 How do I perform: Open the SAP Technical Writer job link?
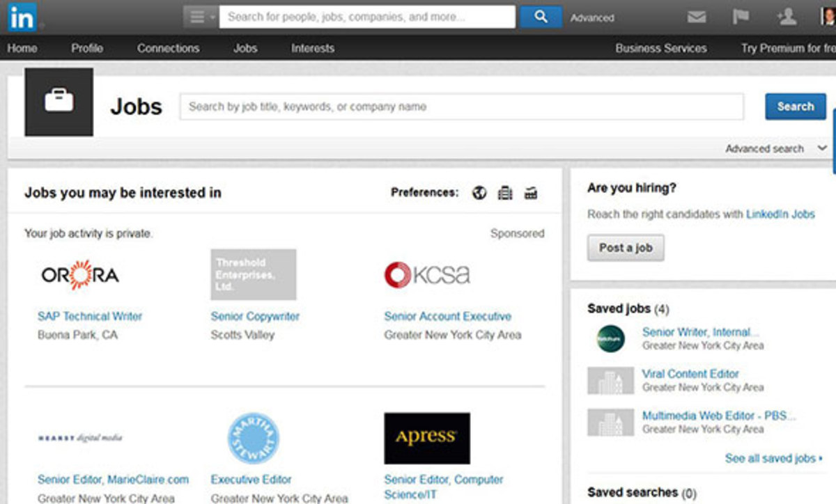tap(90, 316)
